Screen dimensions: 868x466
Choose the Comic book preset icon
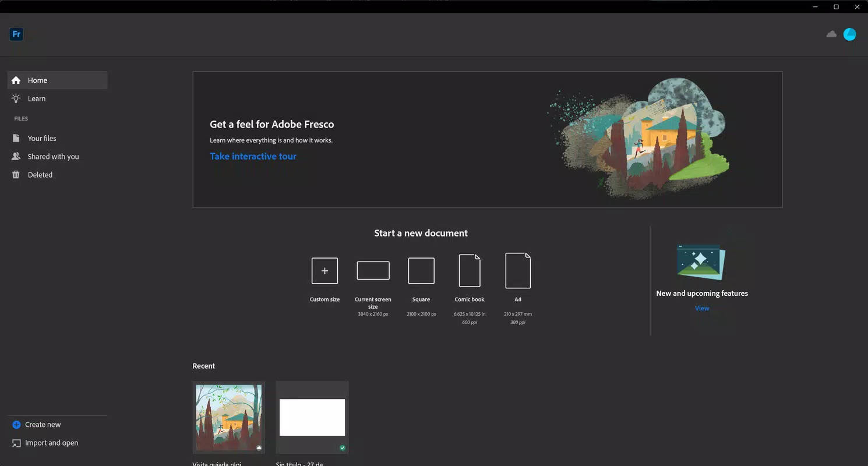tap(470, 270)
